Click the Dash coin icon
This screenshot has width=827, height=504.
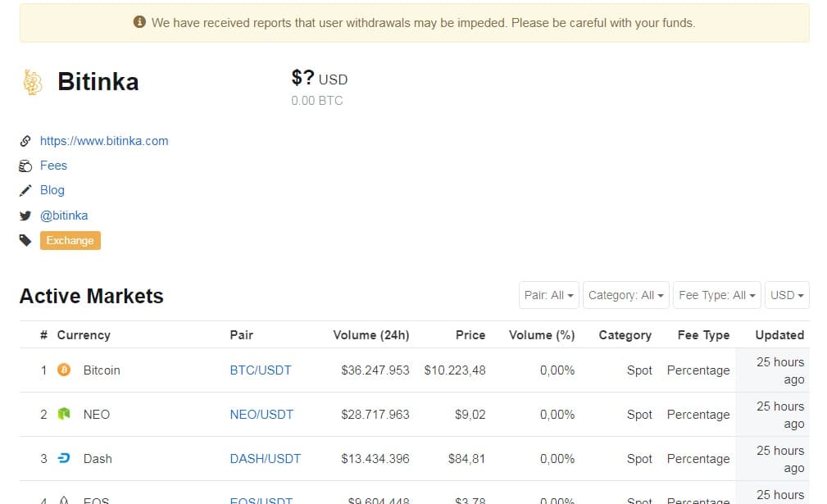(x=64, y=458)
